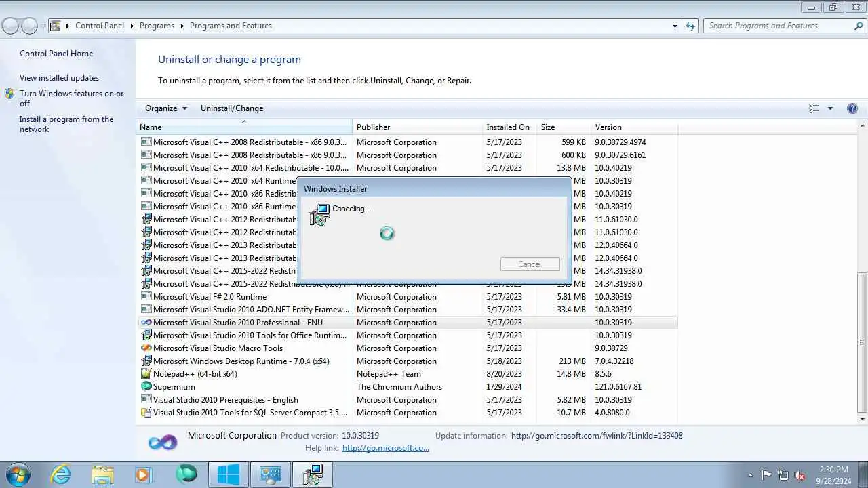The height and width of the screenshot is (488, 868).
Task: Open the Organize dropdown menu
Action: click(x=165, y=108)
